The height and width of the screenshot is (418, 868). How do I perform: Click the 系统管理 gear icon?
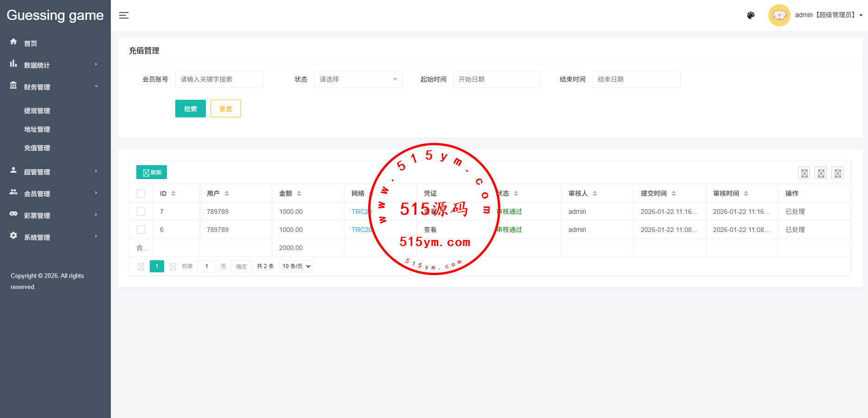pyautogui.click(x=13, y=236)
